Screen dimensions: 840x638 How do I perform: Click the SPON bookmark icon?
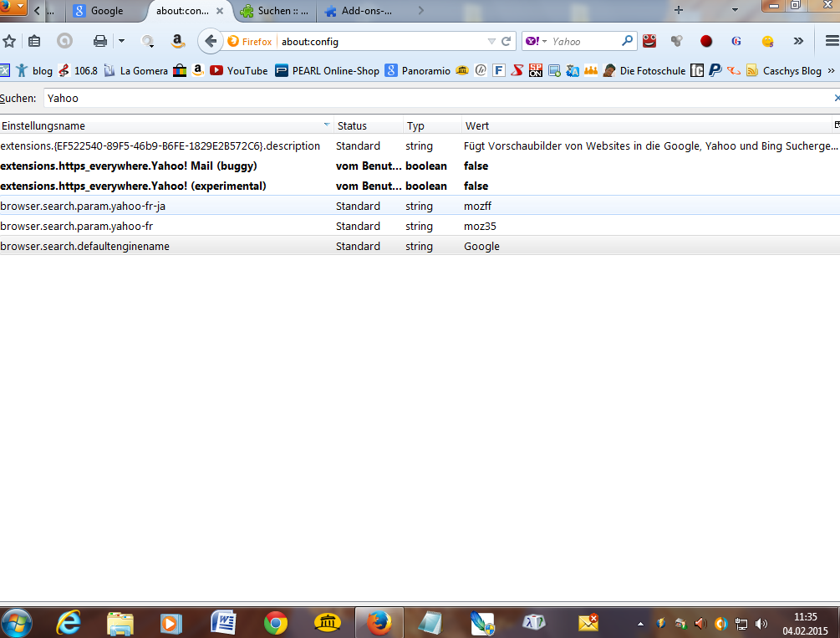pos(535,70)
